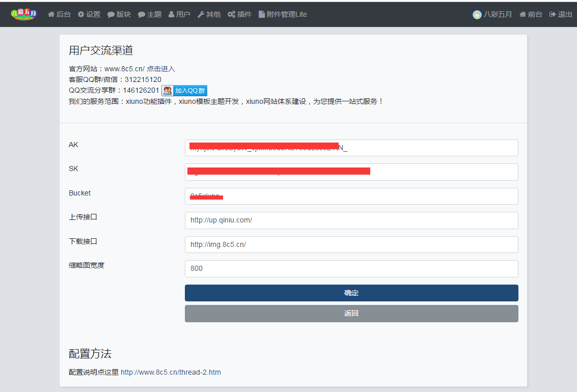This screenshot has width=577, height=392.
Task: Select the Bucket input box
Action: (351, 197)
